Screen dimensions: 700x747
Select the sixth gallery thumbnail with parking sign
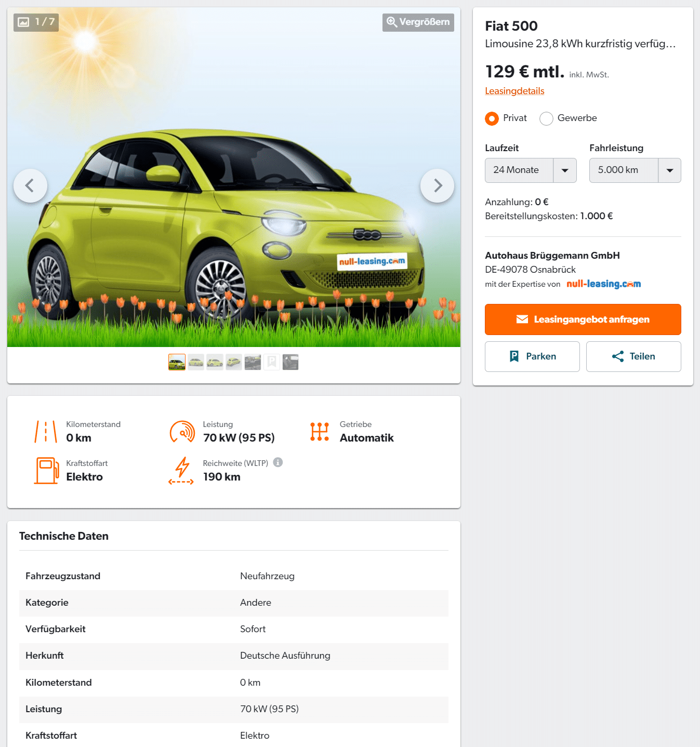tap(272, 362)
